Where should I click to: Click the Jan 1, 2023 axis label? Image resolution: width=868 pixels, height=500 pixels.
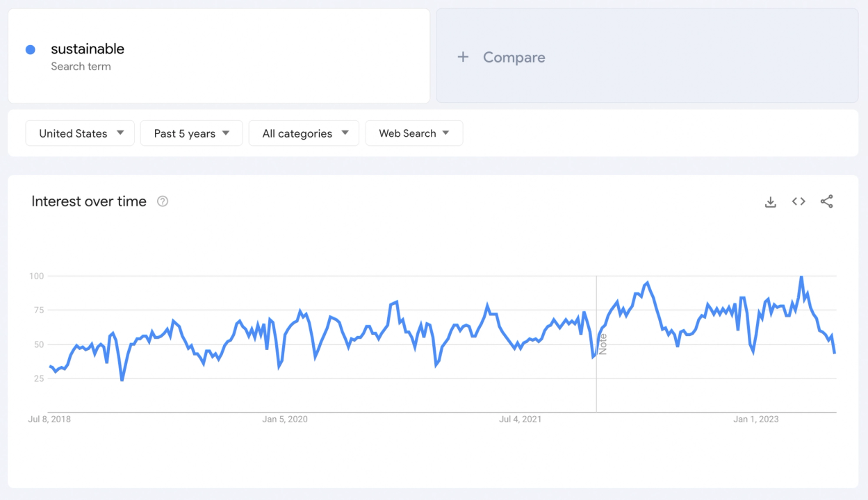coord(756,419)
